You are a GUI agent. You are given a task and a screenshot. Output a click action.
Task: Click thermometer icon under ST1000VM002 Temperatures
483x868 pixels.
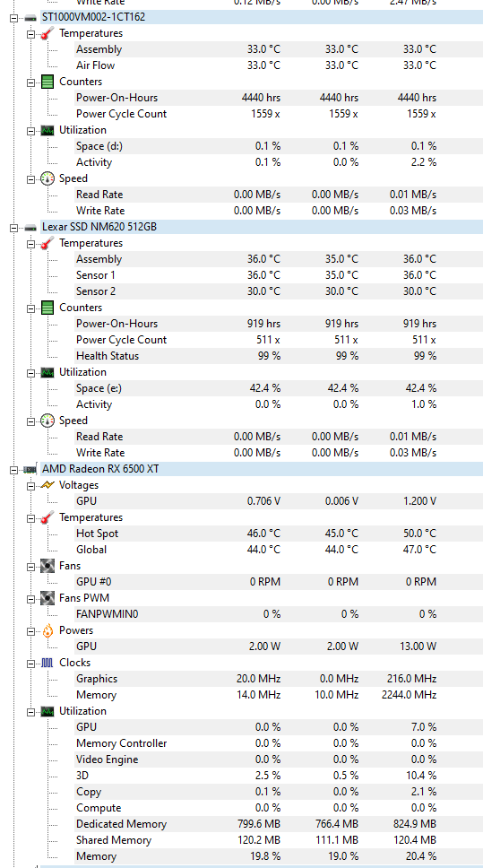pos(47,33)
